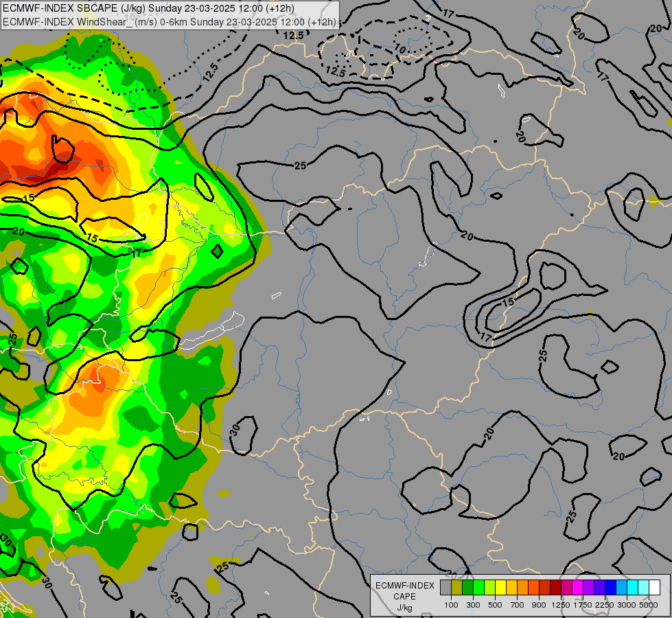Click the pure blue legend swatch

(611, 587)
